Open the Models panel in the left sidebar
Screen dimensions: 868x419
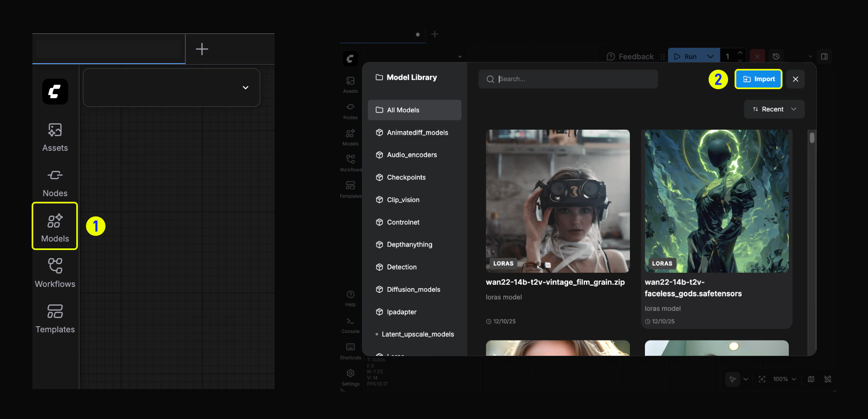tap(55, 227)
